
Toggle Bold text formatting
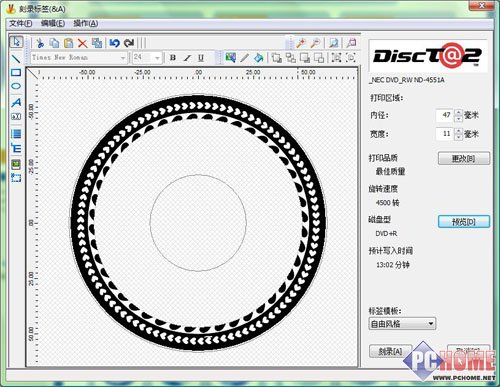[x=173, y=58]
